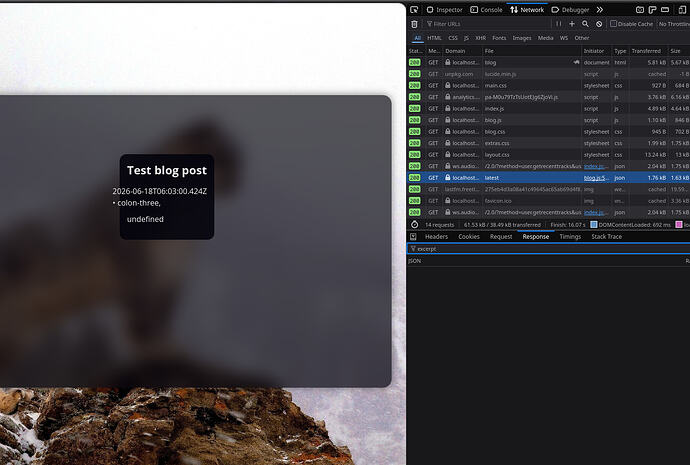Show All request types filter

point(417,38)
